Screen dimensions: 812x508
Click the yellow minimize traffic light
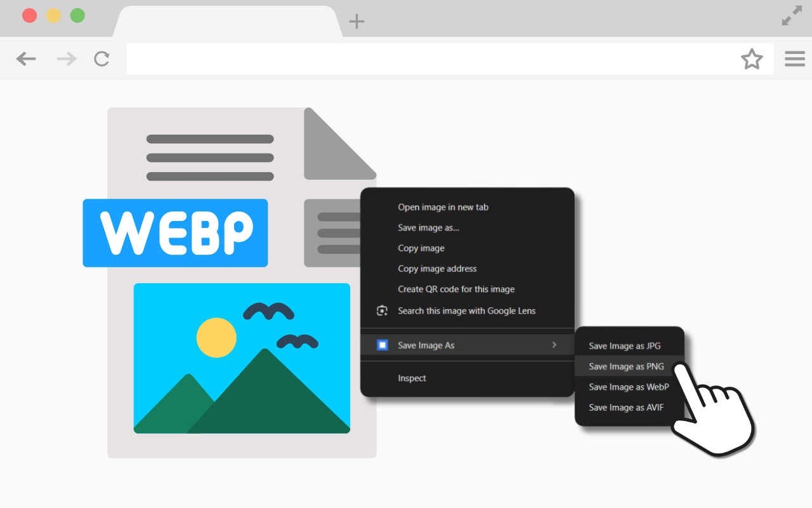click(53, 15)
